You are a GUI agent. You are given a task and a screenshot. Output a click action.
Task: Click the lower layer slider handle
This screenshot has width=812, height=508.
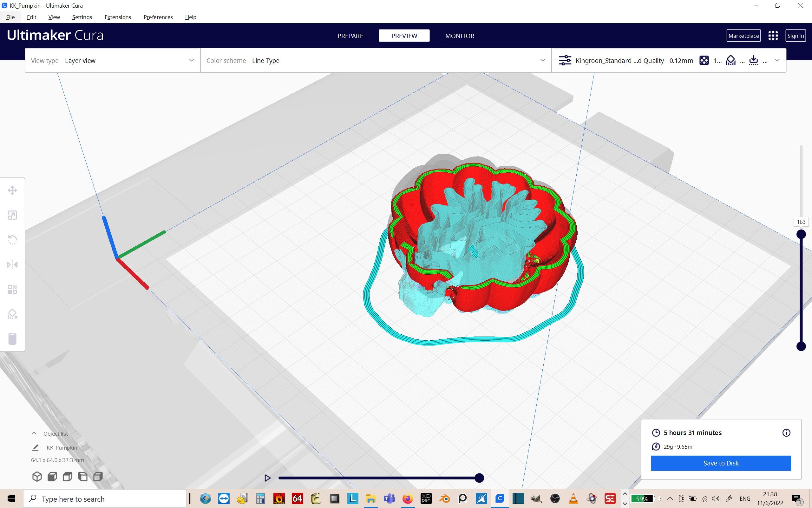[x=801, y=346]
